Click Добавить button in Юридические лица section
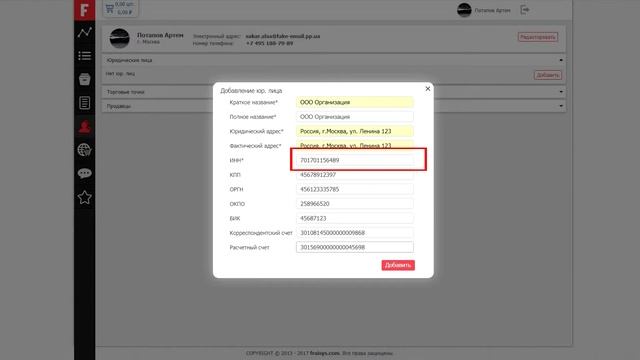The image size is (640, 360). (x=548, y=75)
